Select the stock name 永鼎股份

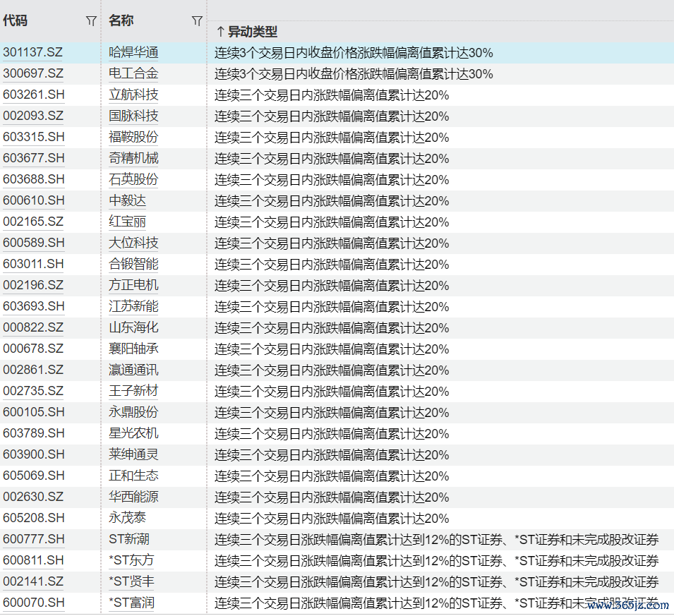(133, 412)
